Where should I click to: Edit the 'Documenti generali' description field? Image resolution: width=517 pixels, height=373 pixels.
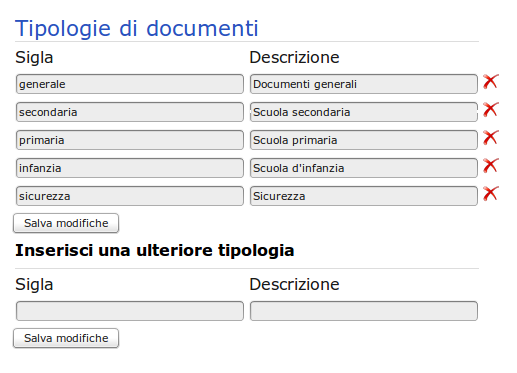364,84
